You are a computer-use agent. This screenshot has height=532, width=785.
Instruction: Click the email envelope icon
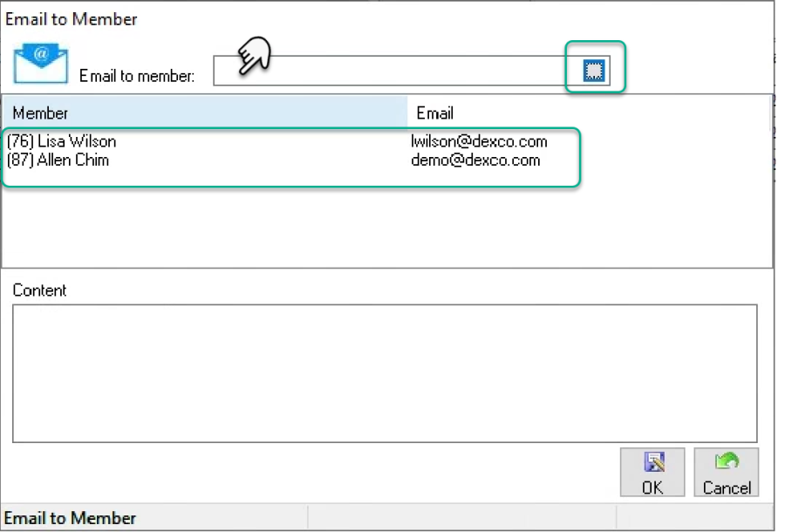[40, 64]
